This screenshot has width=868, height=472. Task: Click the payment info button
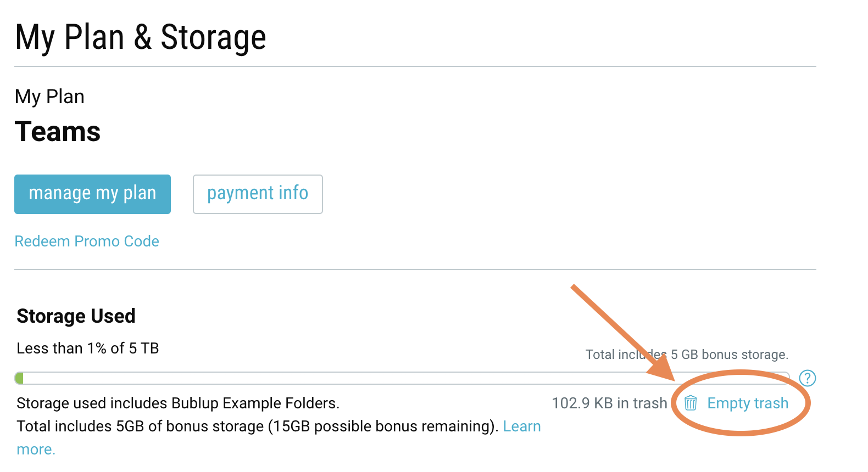pyautogui.click(x=258, y=194)
